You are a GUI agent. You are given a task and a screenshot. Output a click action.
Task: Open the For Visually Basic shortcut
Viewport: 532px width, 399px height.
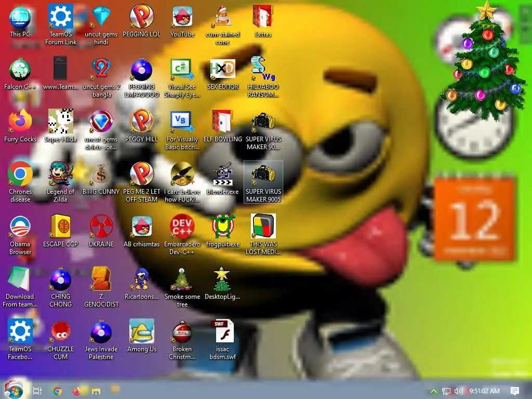(x=182, y=129)
